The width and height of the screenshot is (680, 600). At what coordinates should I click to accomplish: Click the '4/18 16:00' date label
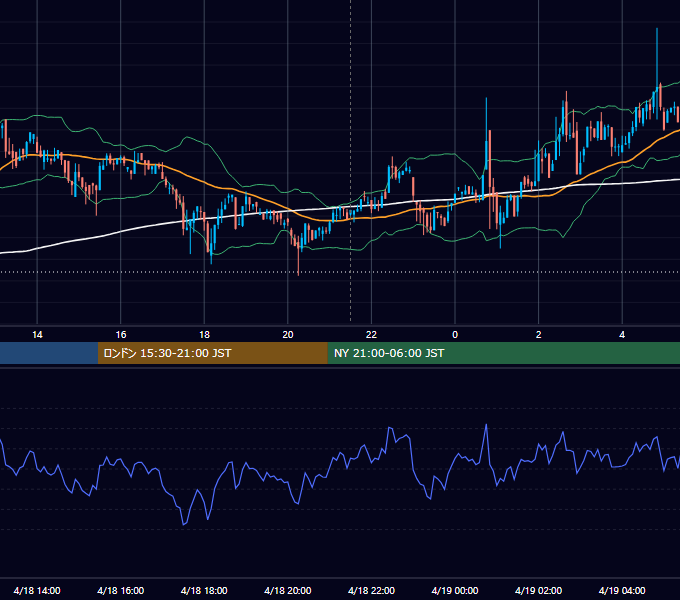pos(121,590)
